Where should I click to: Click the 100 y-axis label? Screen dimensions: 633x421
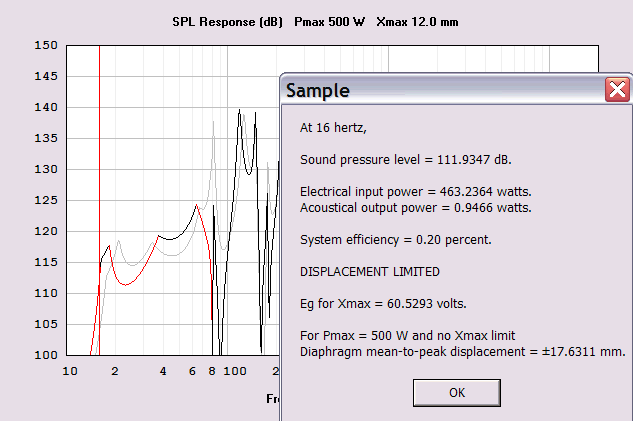click(x=46, y=355)
